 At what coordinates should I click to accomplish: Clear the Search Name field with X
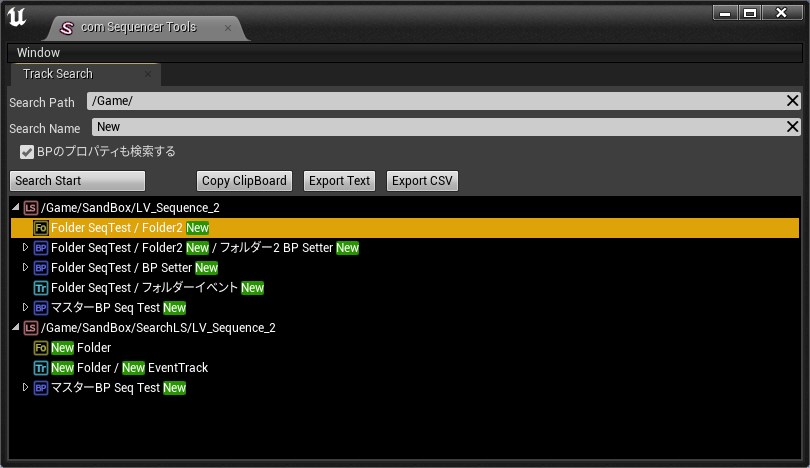tap(792, 127)
